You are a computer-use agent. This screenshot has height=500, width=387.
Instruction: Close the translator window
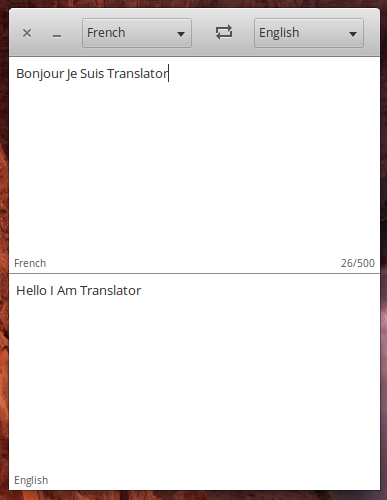coord(27,33)
